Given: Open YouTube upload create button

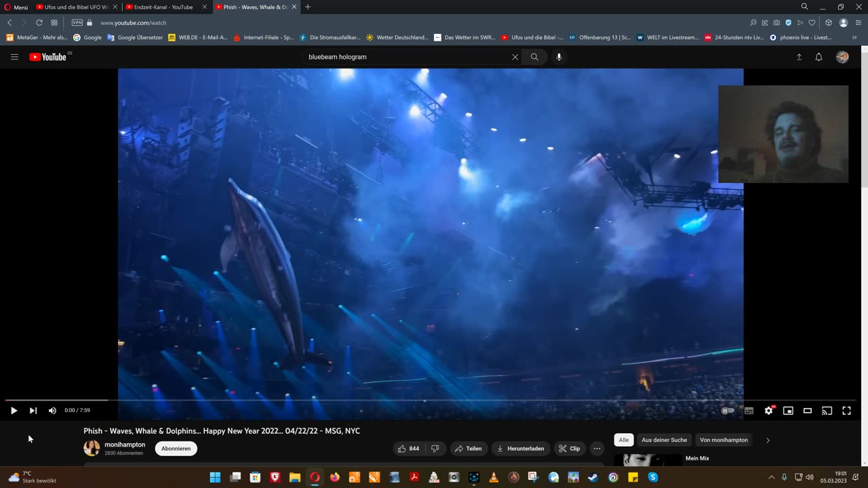Looking at the screenshot, I should click(799, 57).
